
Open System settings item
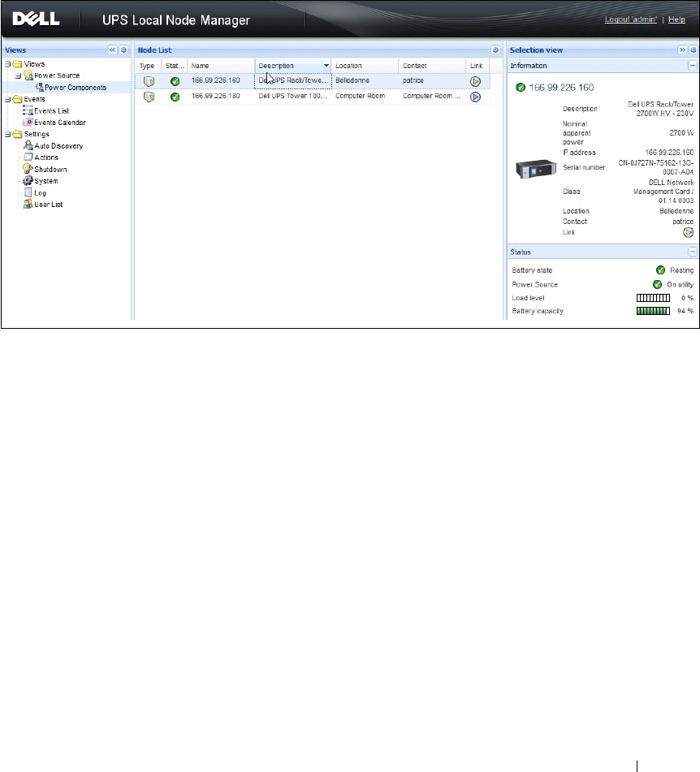pyautogui.click(x=45, y=181)
